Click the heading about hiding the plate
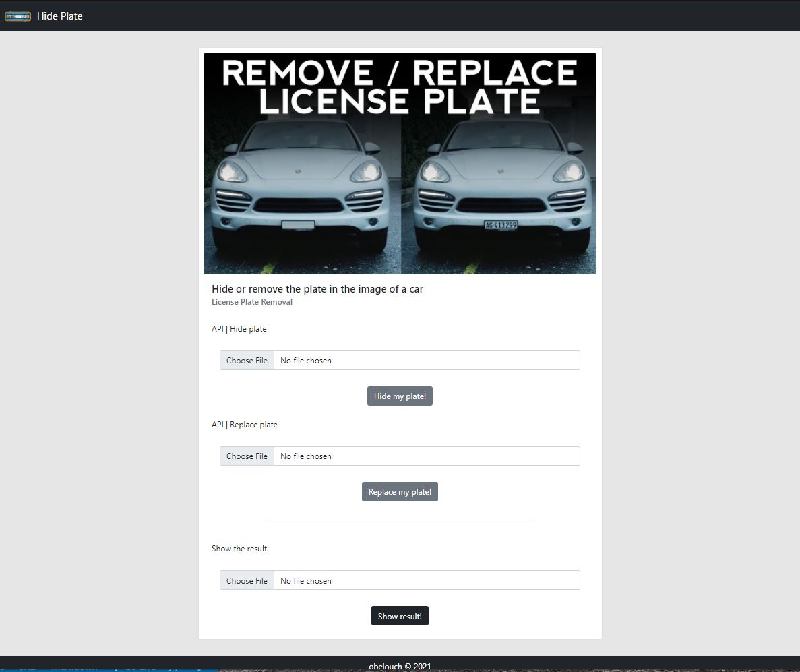Image resolution: width=800 pixels, height=672 pixels. tap(317, 289)
